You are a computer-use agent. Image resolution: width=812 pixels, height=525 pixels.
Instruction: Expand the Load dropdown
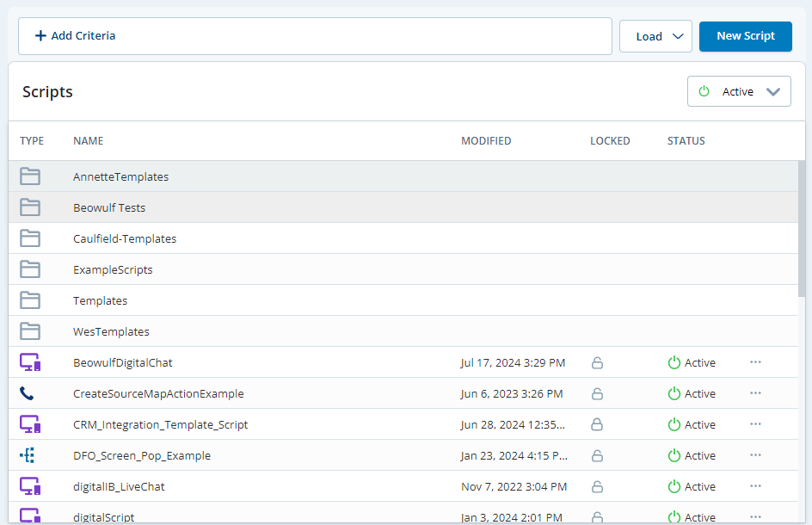click(655, 36)
